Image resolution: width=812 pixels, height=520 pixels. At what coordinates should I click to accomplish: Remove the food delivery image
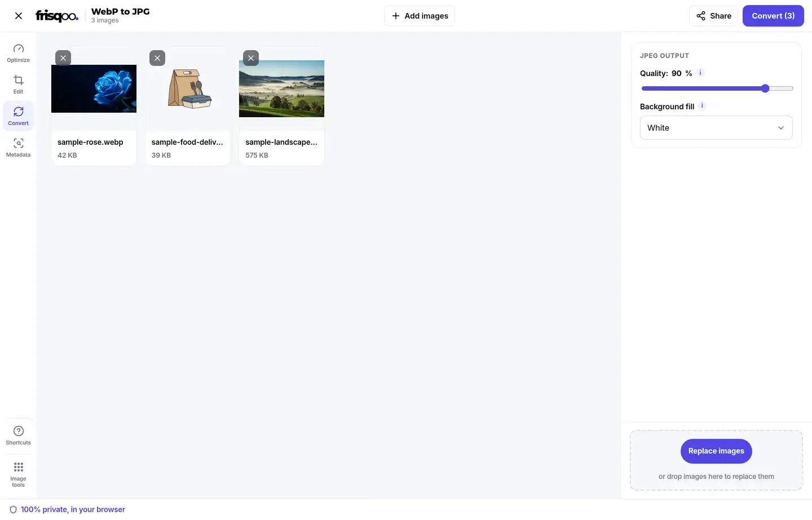pos(157,58)
